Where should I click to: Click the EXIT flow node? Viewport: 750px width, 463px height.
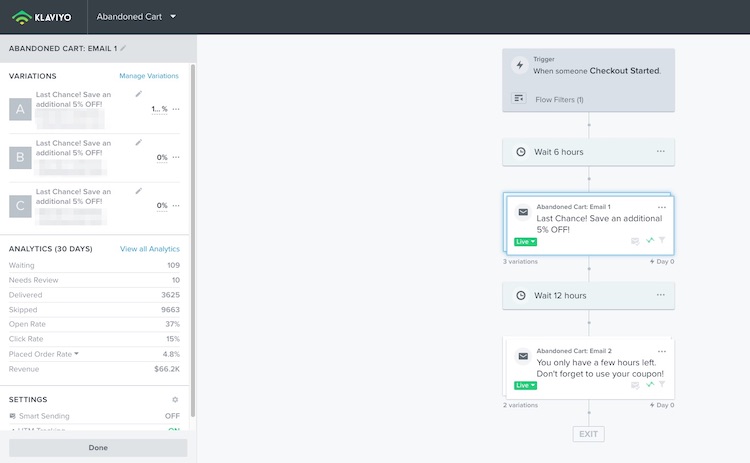point(588,434)
